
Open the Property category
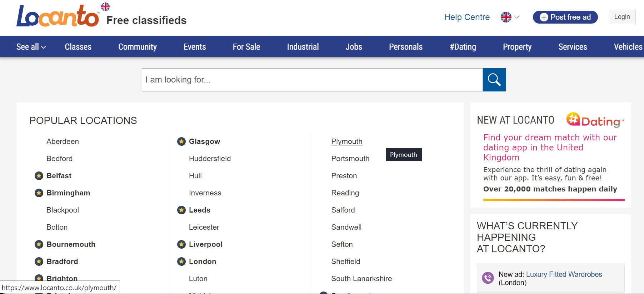517,47
